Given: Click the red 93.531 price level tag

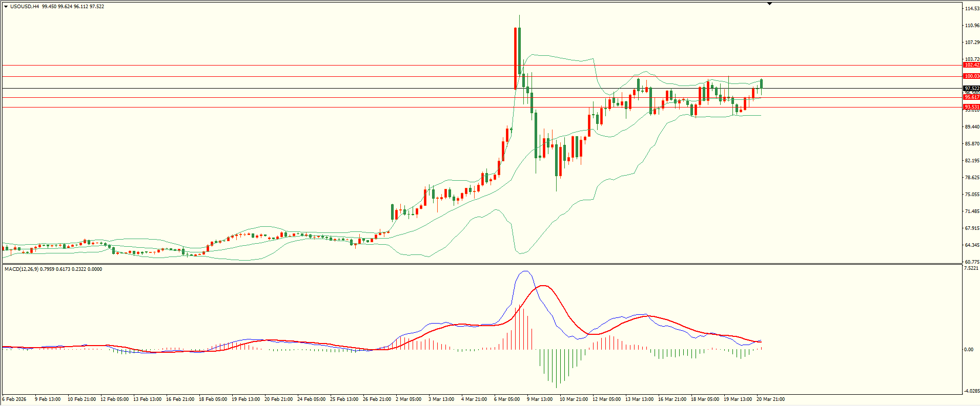Looking at the screenshot, I should 971,107.
